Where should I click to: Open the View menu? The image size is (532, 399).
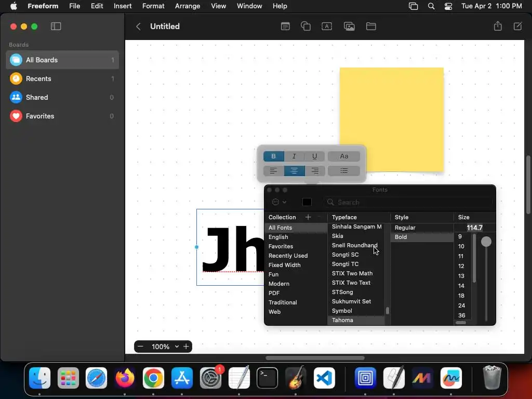tap(219, 6)
